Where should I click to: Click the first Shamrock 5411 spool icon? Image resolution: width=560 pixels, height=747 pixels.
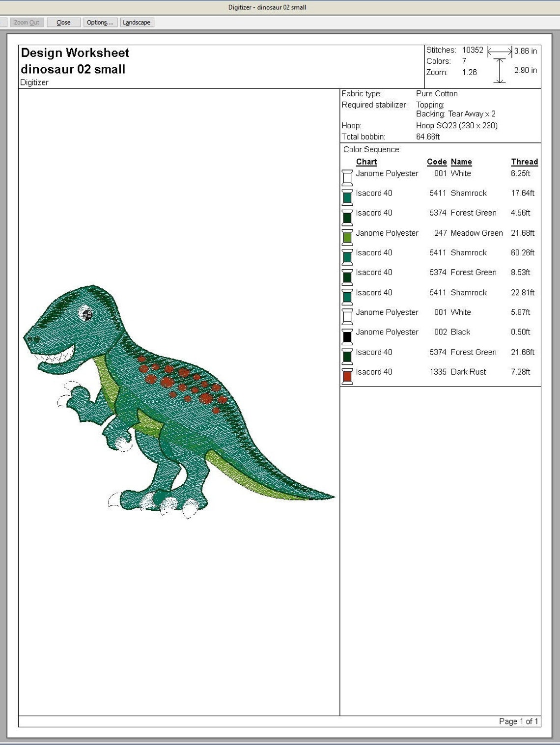click(x=347, y=196)
